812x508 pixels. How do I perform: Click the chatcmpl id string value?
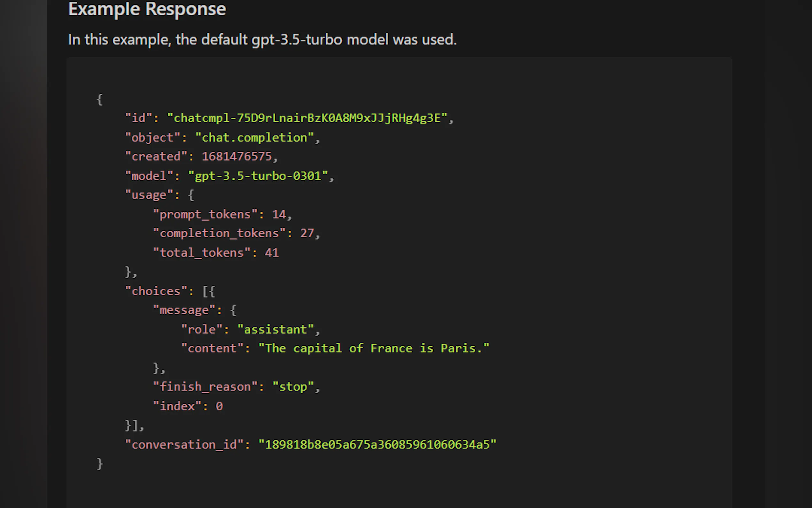click(x=307, y=118)
